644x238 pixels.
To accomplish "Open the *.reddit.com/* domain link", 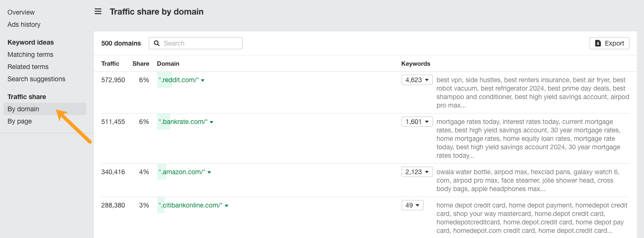I will 179,80.
